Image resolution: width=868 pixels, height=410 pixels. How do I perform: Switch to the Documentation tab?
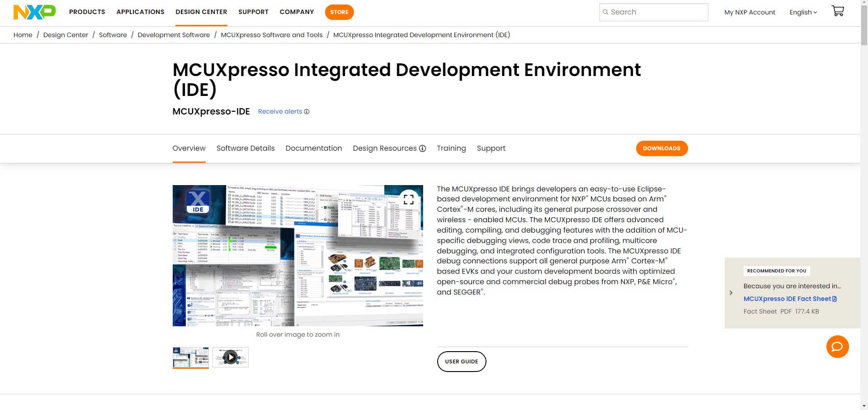pos(314,148)
